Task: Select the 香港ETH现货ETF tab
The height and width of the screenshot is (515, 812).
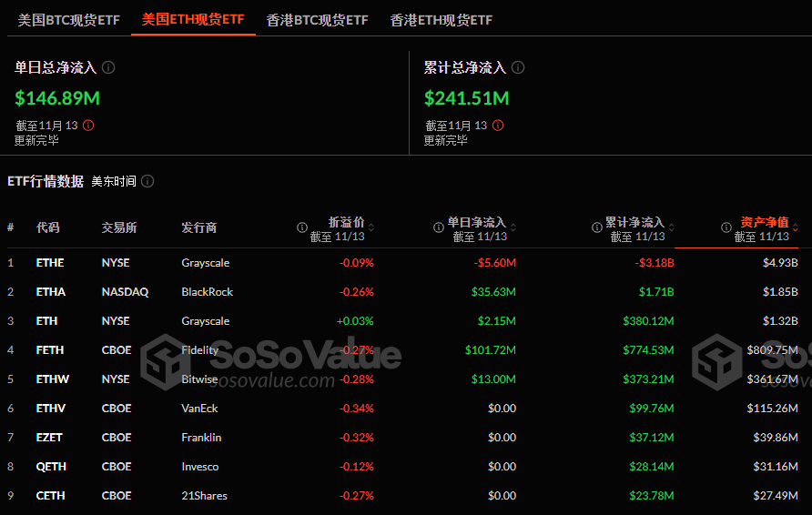Action: pyautogui.click(x=441, y=19)
